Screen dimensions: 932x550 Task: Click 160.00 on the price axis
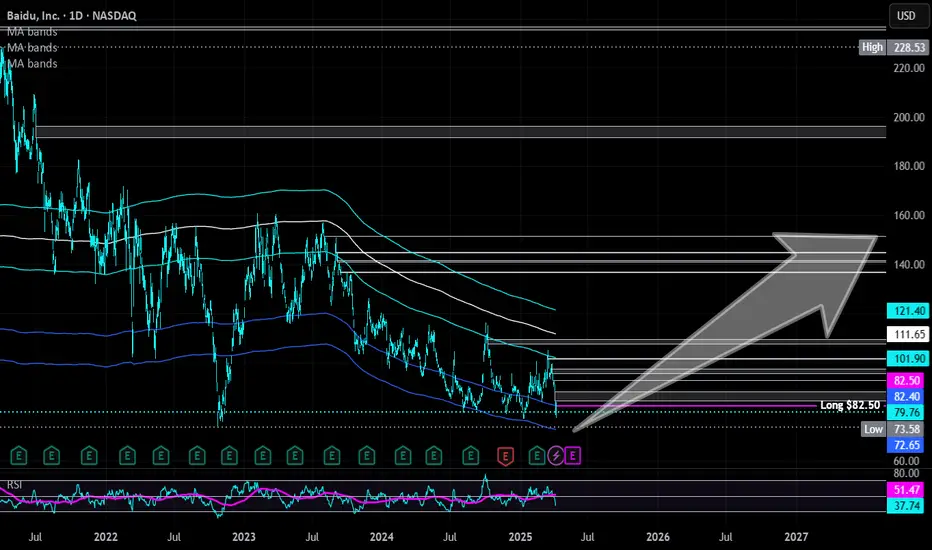909,215
